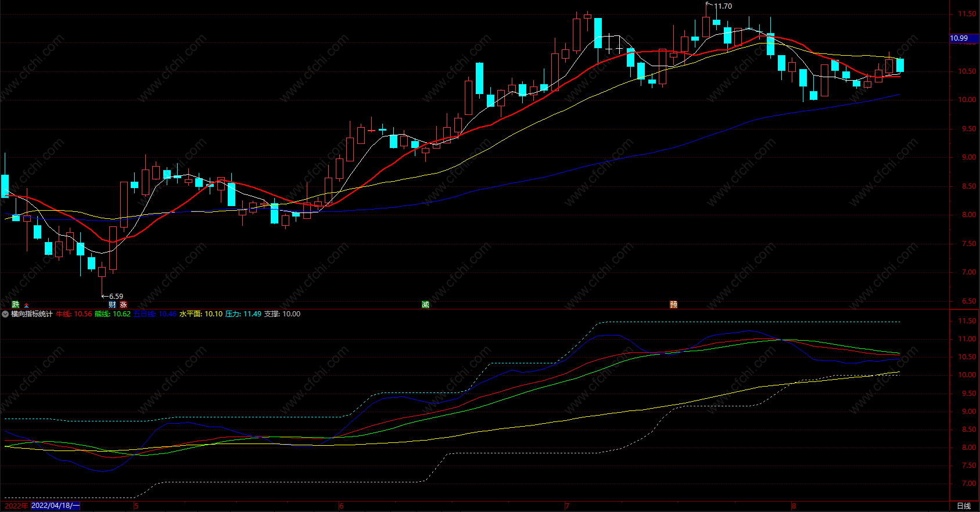Screen dimensions: 980x512
Task: Click the month 7 marker on time axis
Action: (568, 506)
